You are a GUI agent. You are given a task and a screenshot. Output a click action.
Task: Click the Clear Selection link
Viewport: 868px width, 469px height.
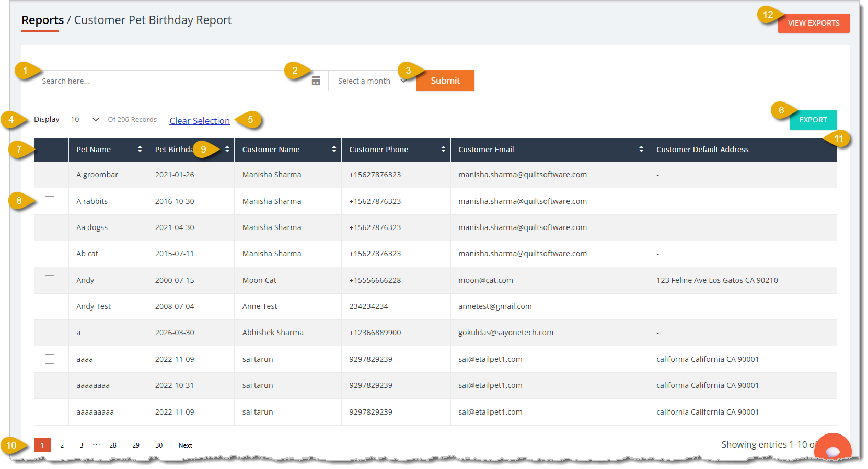click(x=200, y=121)
